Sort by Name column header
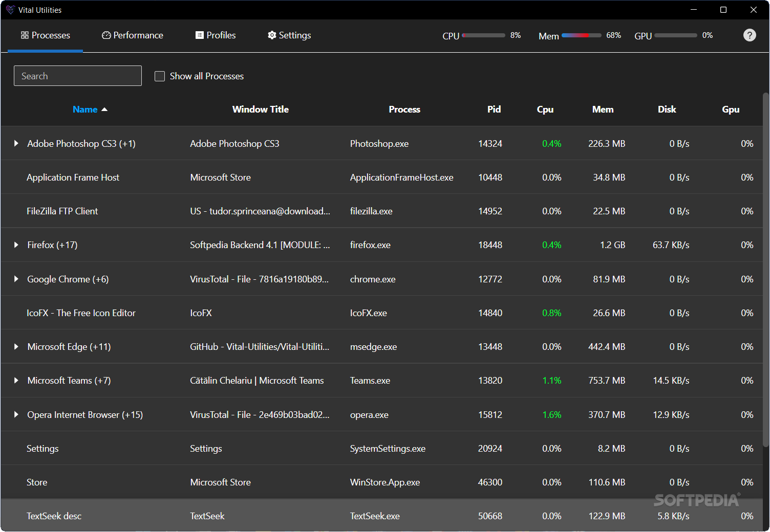This screenshot has width=770, height=532. [x=85, y=109]
